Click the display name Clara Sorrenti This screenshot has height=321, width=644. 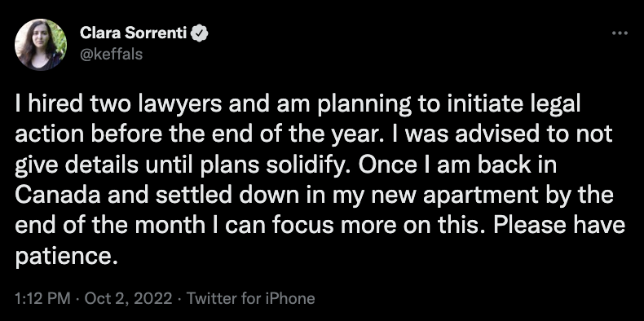click(134, 33)
